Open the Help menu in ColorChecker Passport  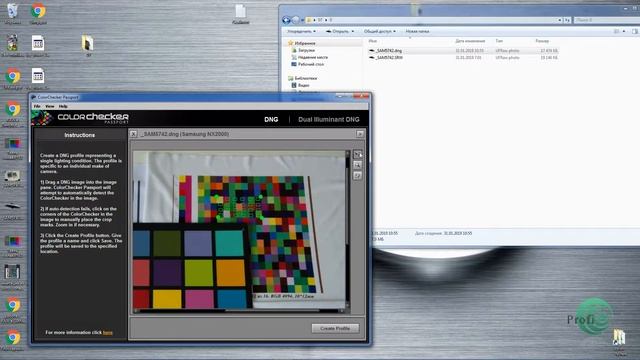tap(63, 106)
